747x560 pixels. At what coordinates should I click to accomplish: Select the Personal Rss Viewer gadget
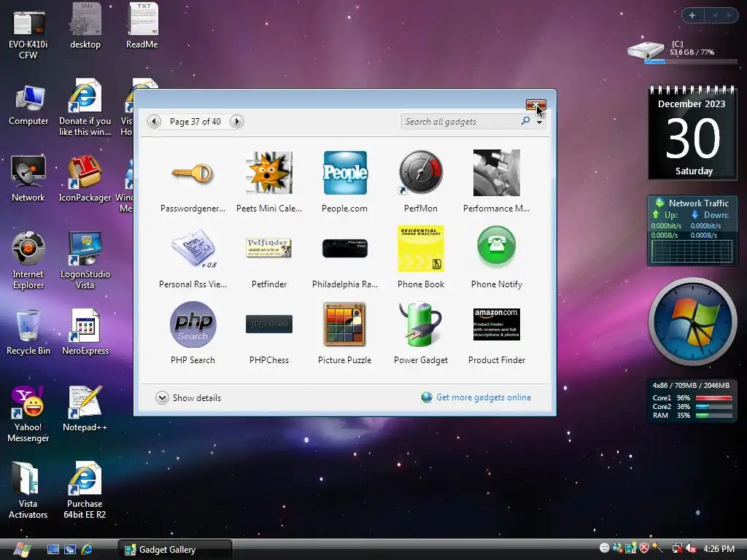[x=193, y=249]
